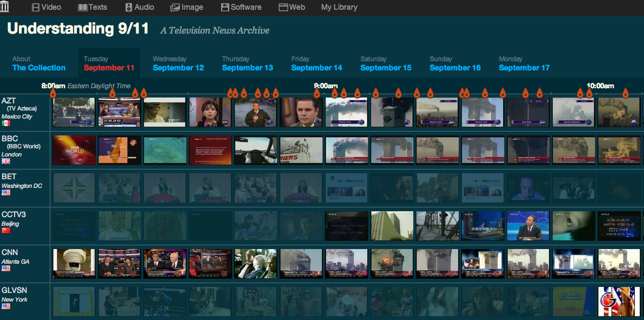Click the US flag icon under BET
Image resolution: width=644 pixels, height=320 pixels.
coord(6,192)
